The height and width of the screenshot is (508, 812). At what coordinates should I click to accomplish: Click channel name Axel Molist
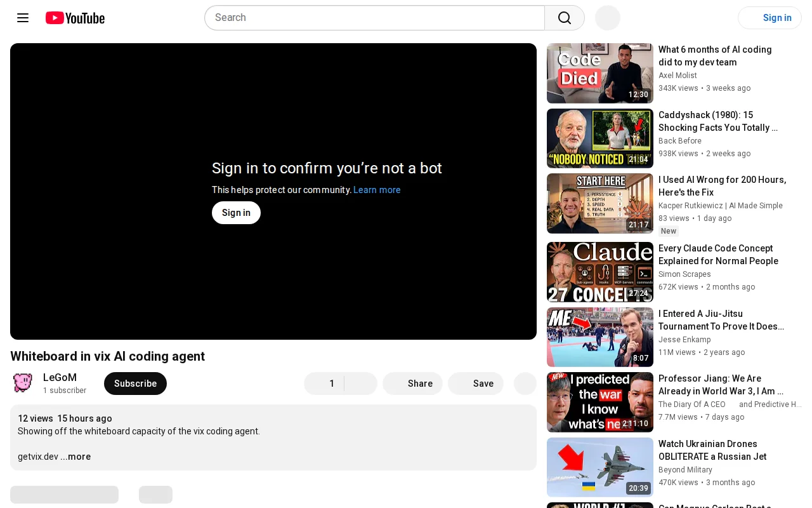(678, 76)
